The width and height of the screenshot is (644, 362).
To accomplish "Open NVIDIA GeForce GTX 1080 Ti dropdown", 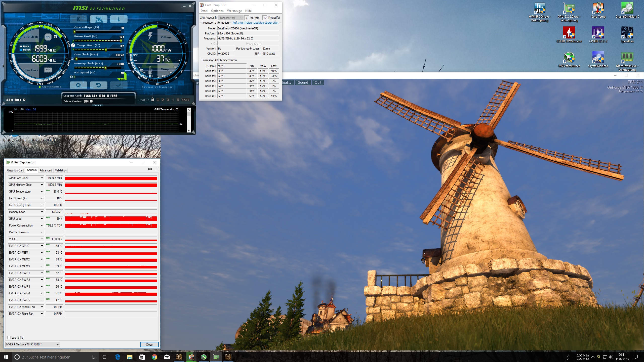I will 33,344.
